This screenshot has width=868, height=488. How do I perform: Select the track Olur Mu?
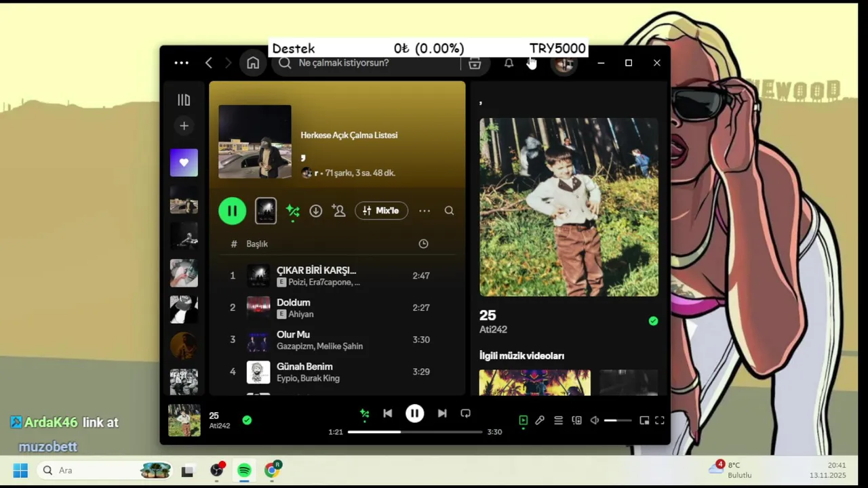pyautogui.click(x=293, y=335)
